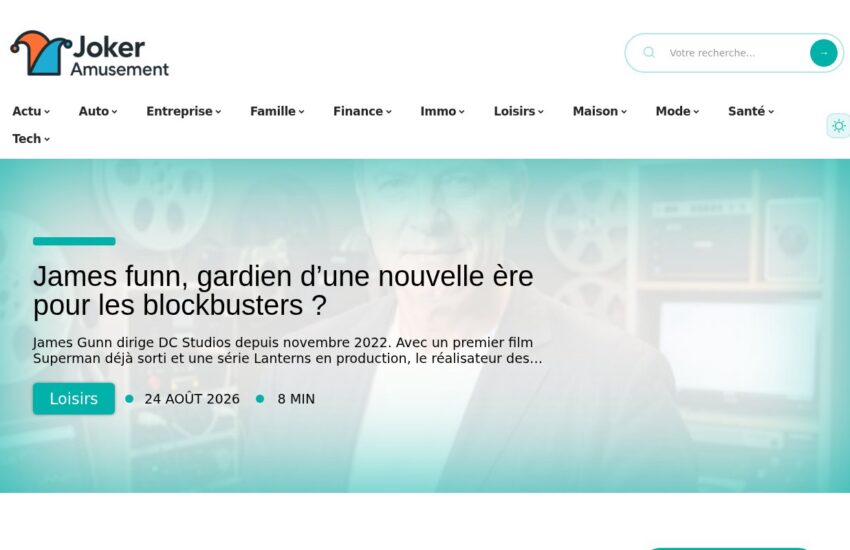This screenshot has height=550, width=850.
Task: Open the Entreprise menu
Action: click(x=184, y=111)
